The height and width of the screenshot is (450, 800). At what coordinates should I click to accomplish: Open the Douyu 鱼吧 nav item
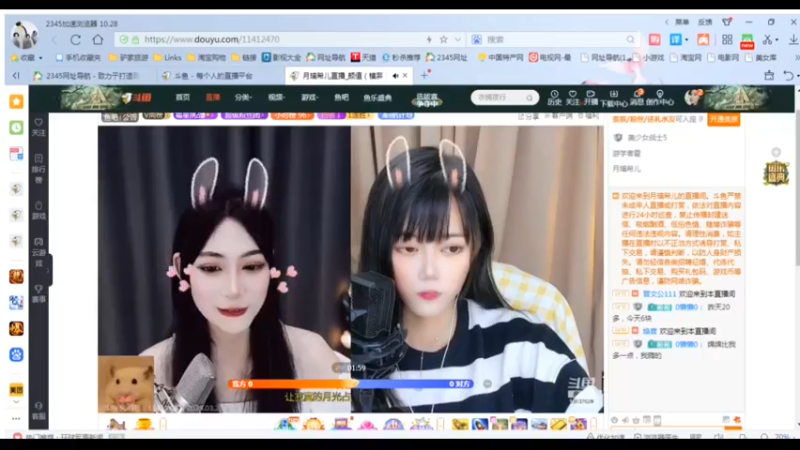point(341,97)
